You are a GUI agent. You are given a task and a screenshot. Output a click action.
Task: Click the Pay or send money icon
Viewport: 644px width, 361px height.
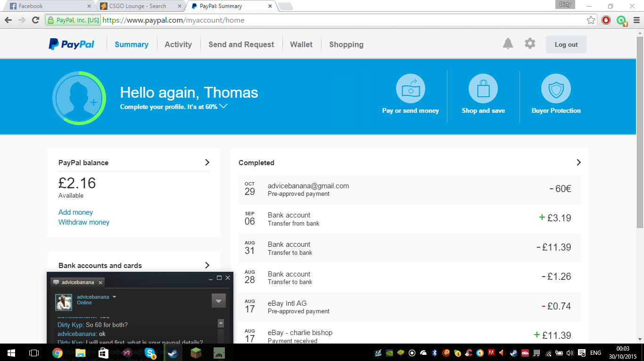(x=411, y=88)
